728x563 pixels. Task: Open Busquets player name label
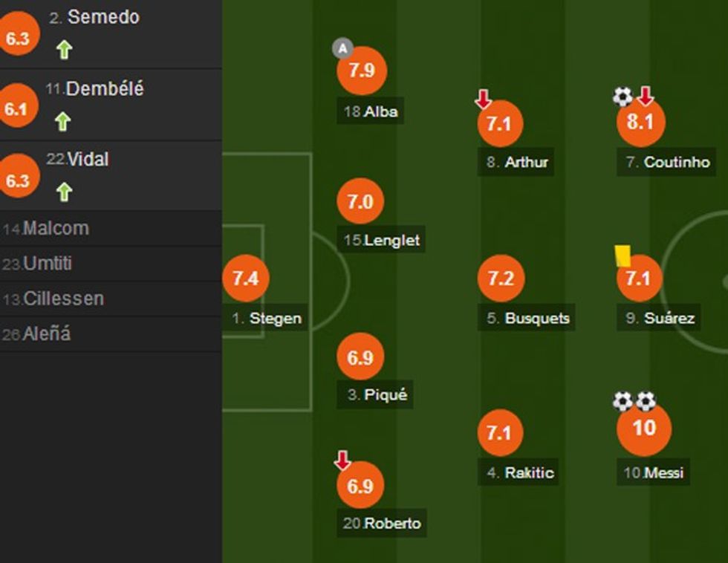point(537,318)
